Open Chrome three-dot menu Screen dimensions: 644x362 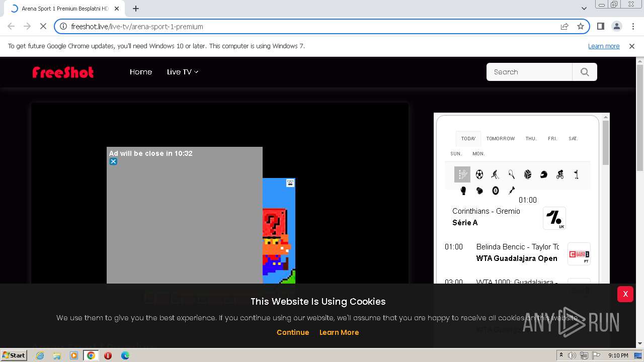click(632, 26)
